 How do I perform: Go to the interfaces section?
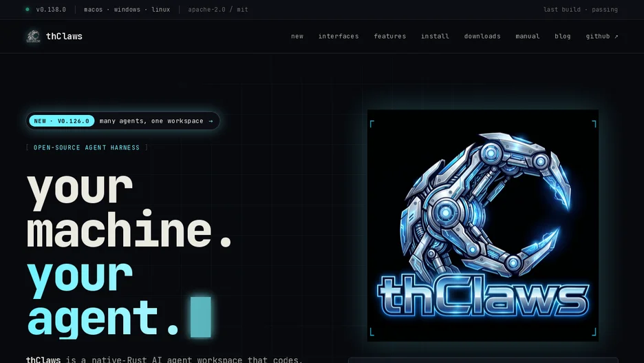tap(339, 37)
